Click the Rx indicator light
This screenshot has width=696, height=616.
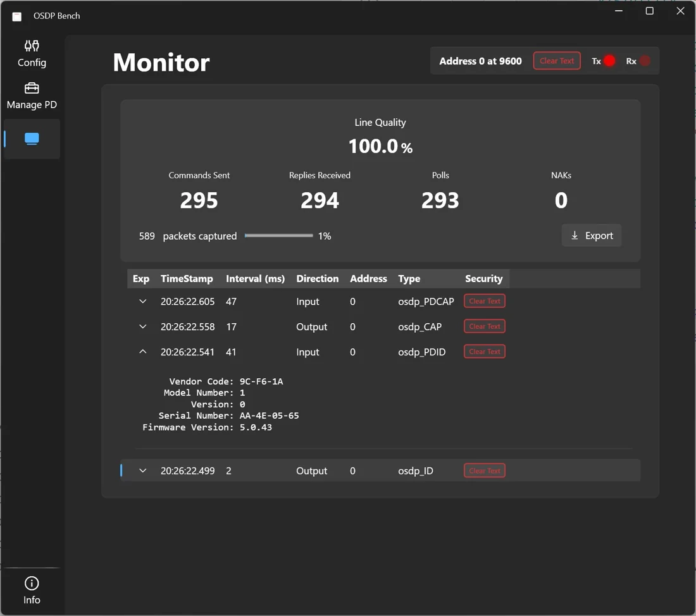tap(645, 61)
